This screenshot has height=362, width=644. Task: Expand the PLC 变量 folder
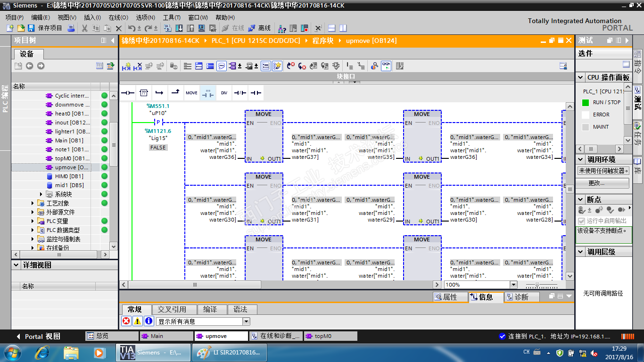coord(33,221)
